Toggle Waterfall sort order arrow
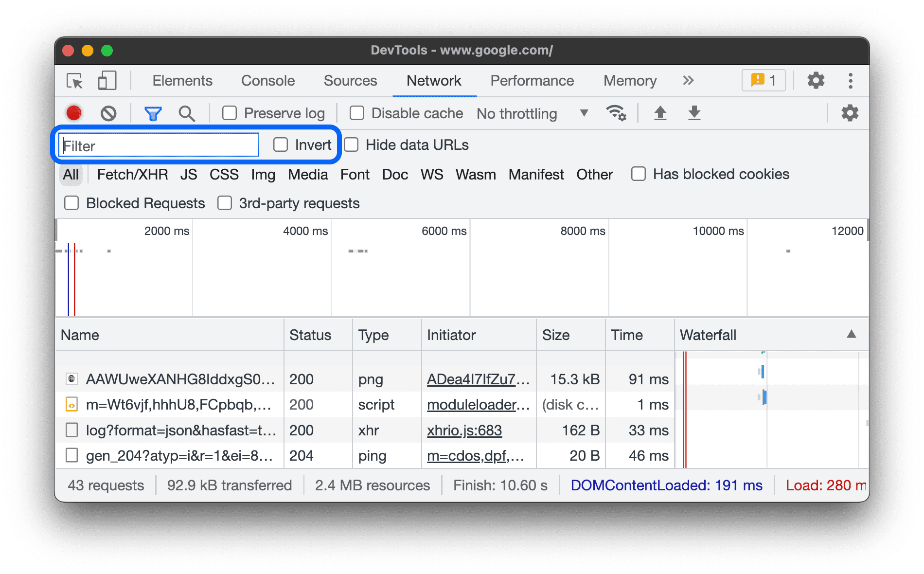Viewport: 924px width, 574px height. pos(851,335)
